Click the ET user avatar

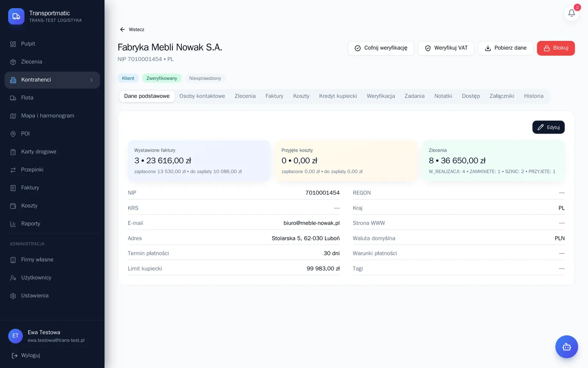tap(15, 336)
